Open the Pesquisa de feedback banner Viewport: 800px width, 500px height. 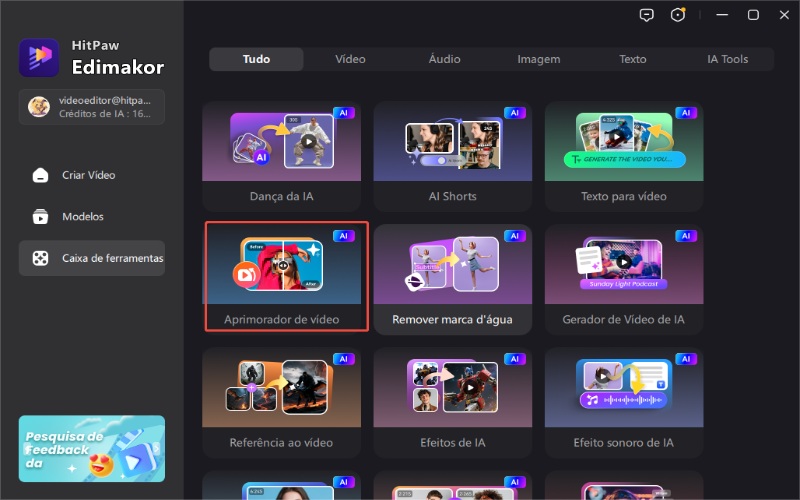pyautogui.click(x=92, y=448)
